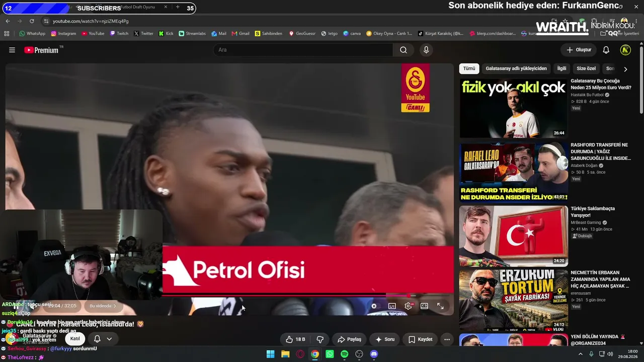
Task: Go back with the browser back arrow
Action: pyautogui.click(x=8, y=21)
